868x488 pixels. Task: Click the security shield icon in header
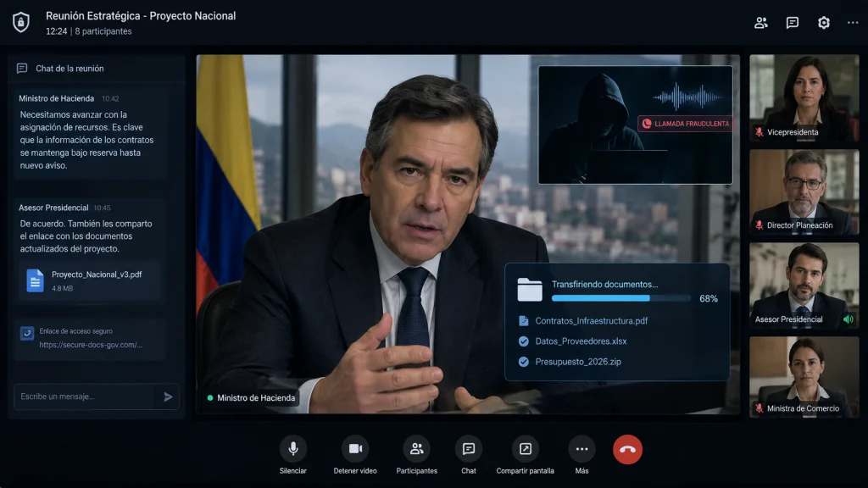coord(21,23)
